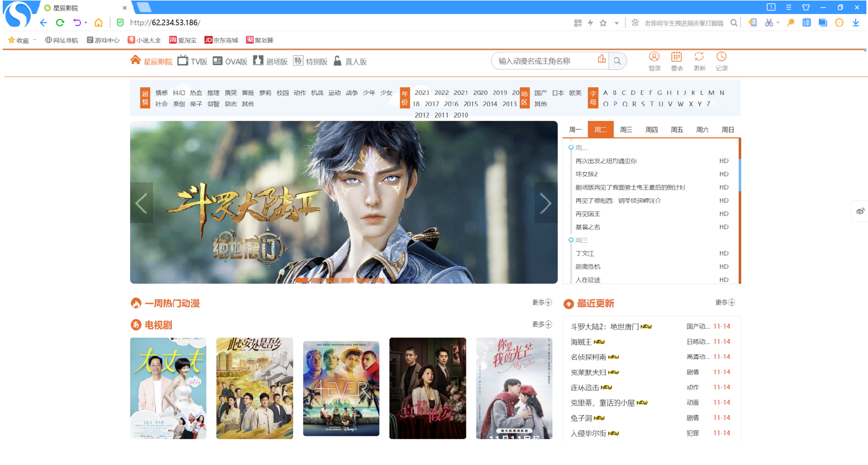Click the browser refresh icon
The image size is (868, 465).
pos(60,23)
